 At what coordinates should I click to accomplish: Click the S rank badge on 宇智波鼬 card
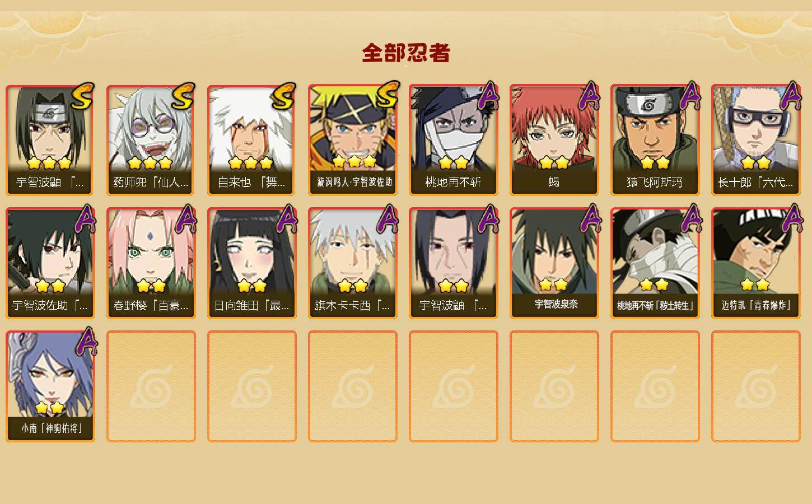(x=82, y=97)
